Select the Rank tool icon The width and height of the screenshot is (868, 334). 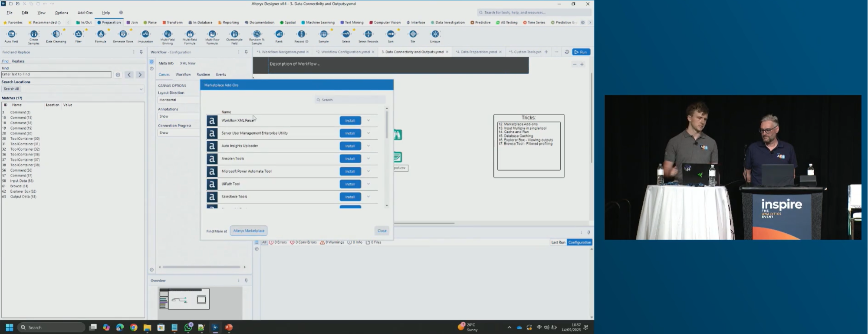click(x=279, y=34)
